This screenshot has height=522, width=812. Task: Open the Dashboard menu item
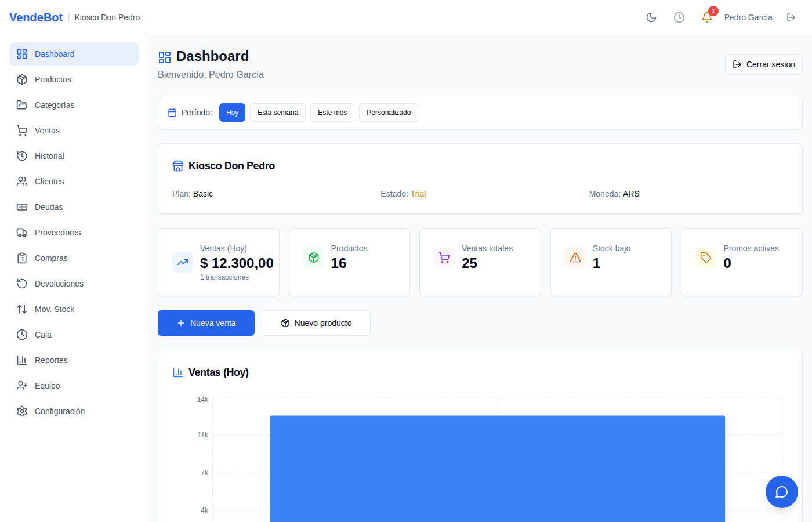click(74, 54)
